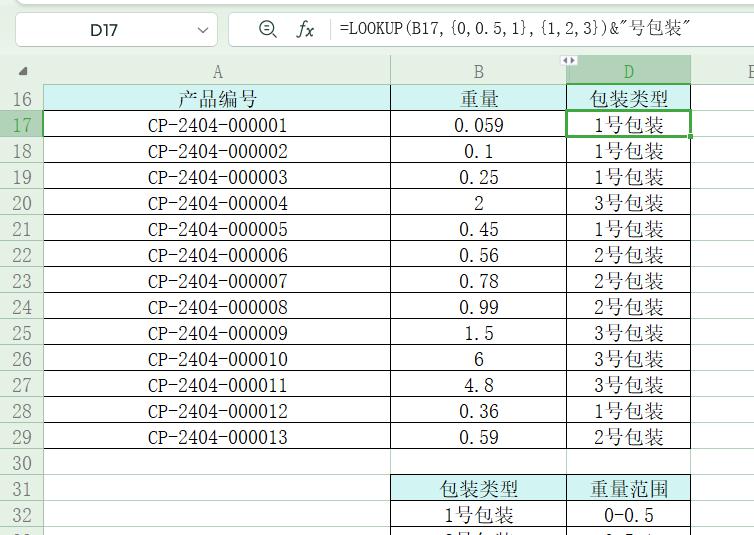
Task: Unhide the hidden column via the arrows marker
Action: tap(569, 61)
